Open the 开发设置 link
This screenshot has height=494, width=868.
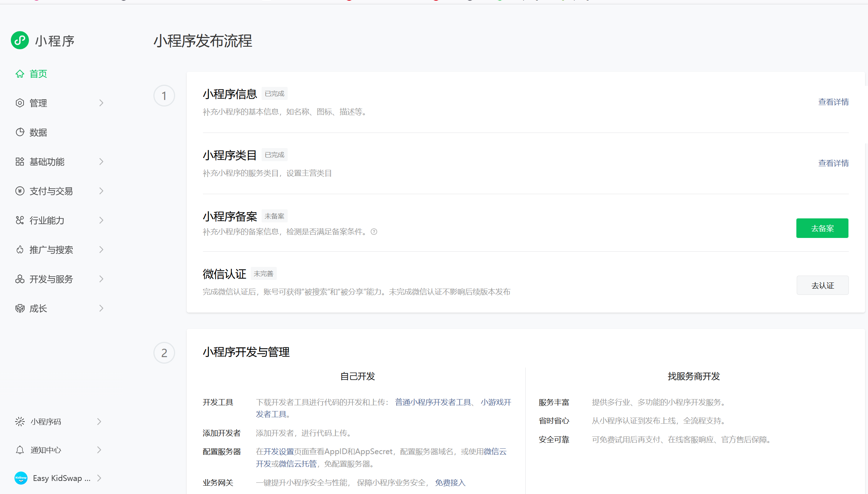point(279,452)
